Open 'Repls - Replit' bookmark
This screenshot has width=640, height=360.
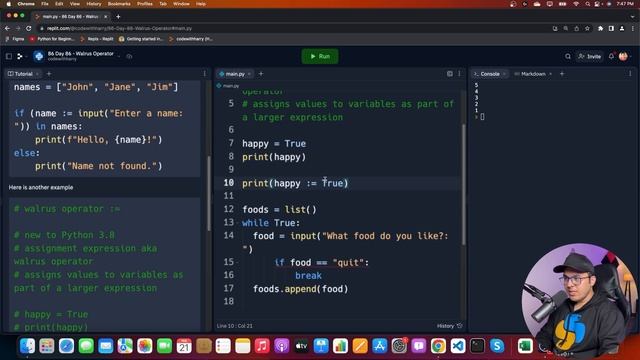pyautogui.click(x=97, y=39)
